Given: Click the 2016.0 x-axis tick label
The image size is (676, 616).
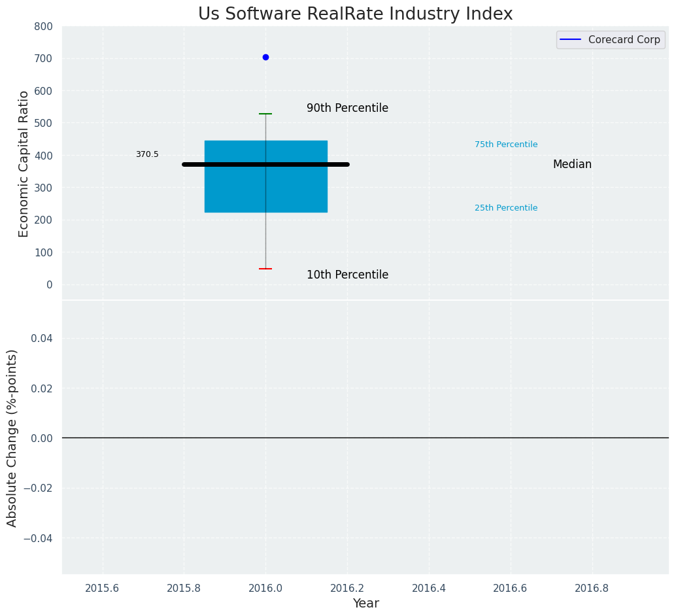Looking at the screenshot, I should (x=265, y=588).
